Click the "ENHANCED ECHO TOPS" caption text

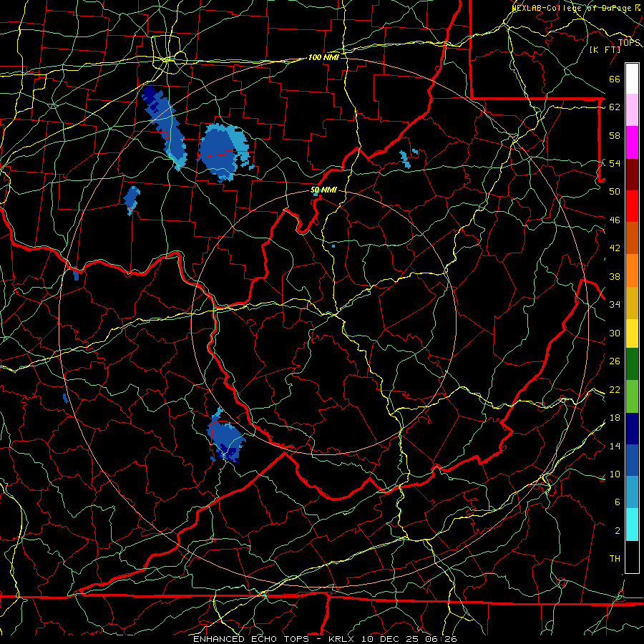(x=251, y=639)
